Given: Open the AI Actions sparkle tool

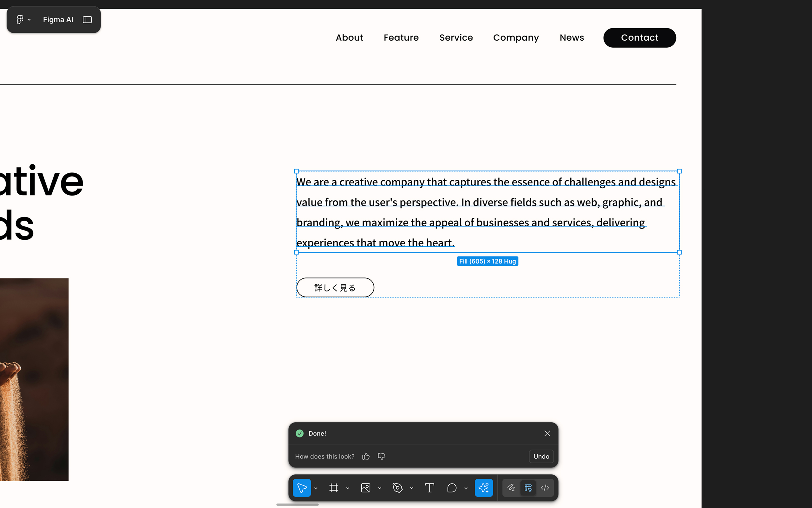Looking at the screenshot, I should click(483, 487).
